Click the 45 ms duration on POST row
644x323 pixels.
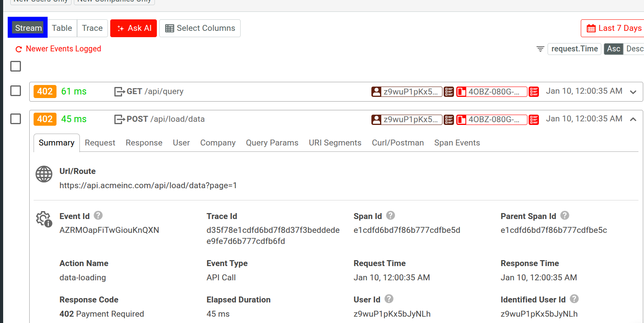pyautogui.click(x=74, y=119)
